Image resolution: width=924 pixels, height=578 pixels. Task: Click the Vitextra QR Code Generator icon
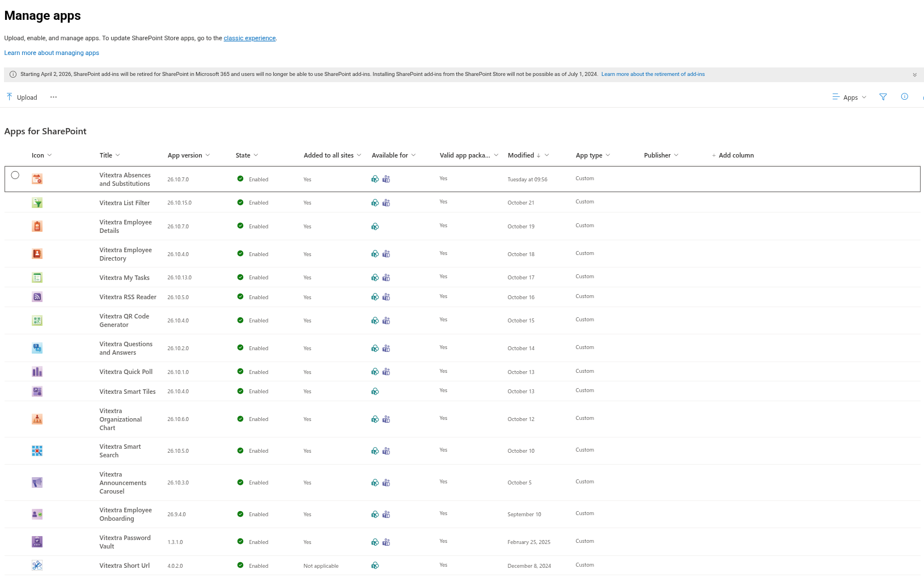coord(37,321)
